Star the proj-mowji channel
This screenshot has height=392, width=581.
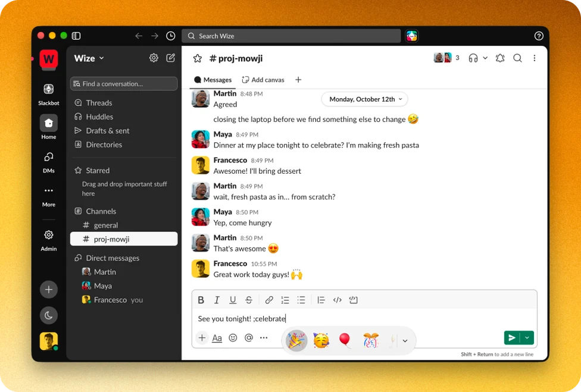pos(198,58)
